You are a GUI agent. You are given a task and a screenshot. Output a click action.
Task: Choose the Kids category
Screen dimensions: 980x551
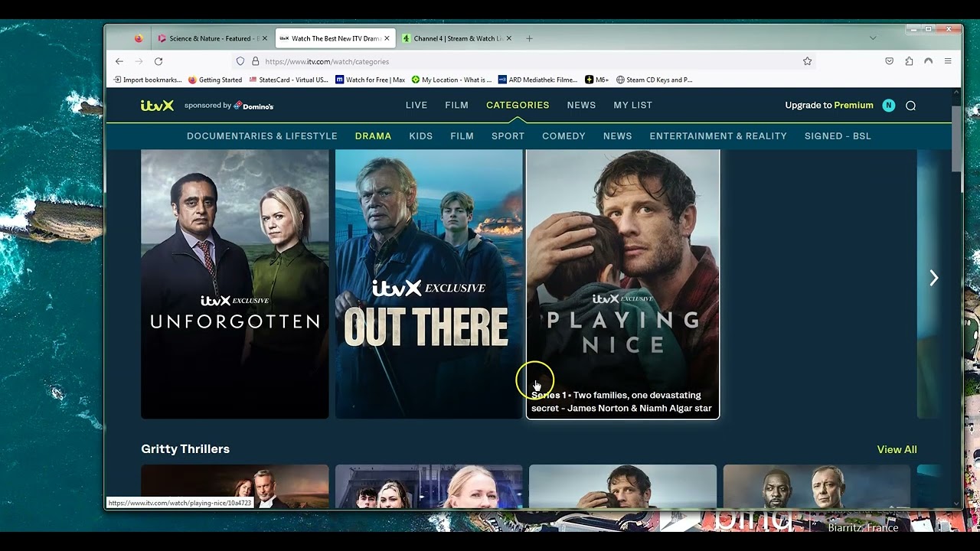pos(421,136)
